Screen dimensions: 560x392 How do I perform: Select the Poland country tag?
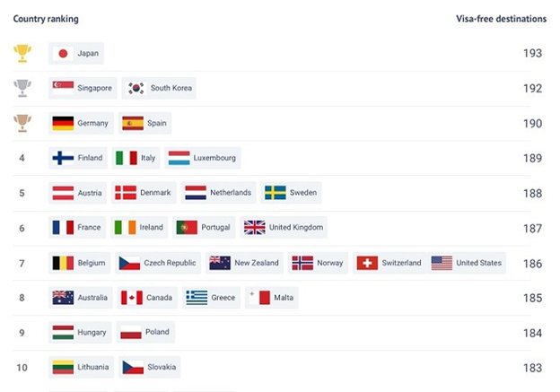pyautogui.click(x=145, y=332)
